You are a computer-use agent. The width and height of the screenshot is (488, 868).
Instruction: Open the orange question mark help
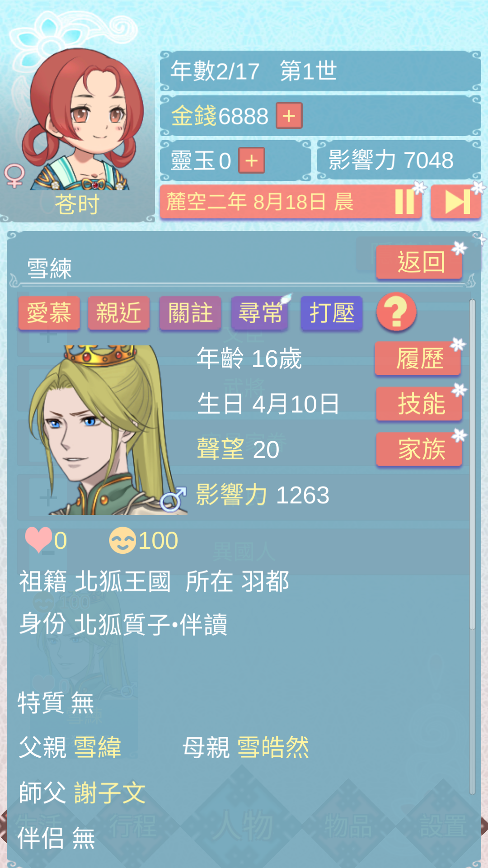pos(396,312)
